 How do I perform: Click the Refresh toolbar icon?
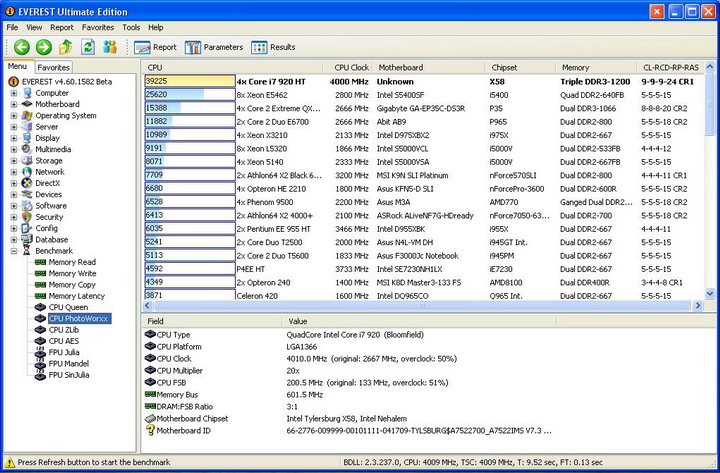(88, 47)
